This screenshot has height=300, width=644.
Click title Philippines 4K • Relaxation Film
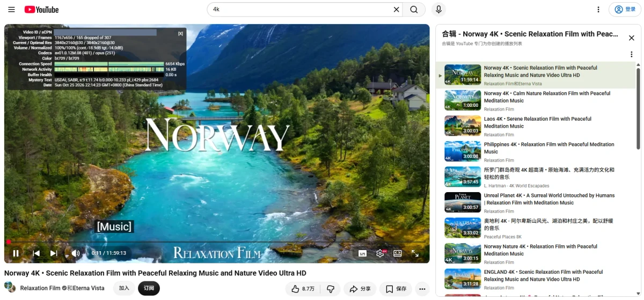pyautogui.click(x=549, y=148)
